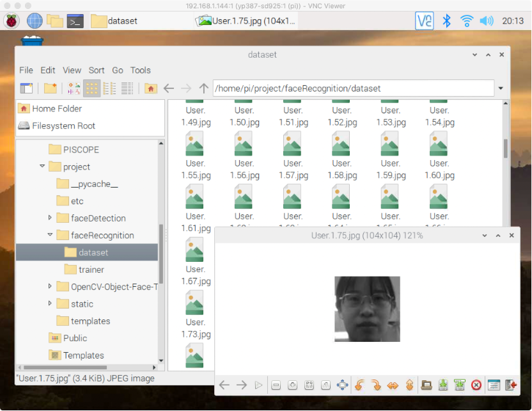Open the Tools menu
The image size is (532, 411).
pyautogui.click(x=140, y=70)
